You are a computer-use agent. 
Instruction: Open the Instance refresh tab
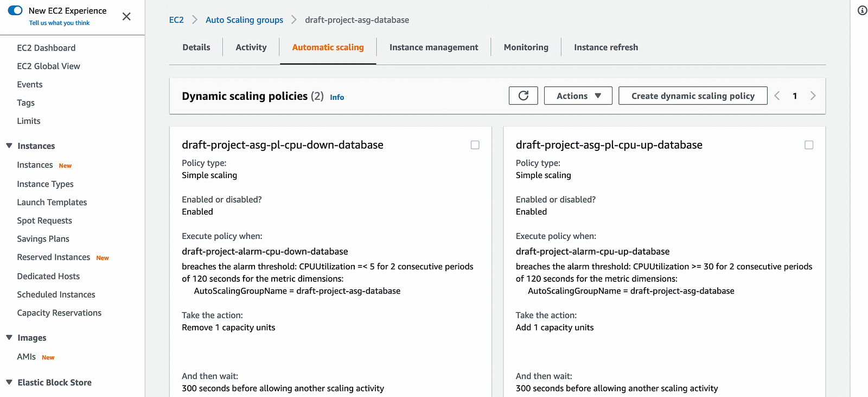tap(606, 47)
